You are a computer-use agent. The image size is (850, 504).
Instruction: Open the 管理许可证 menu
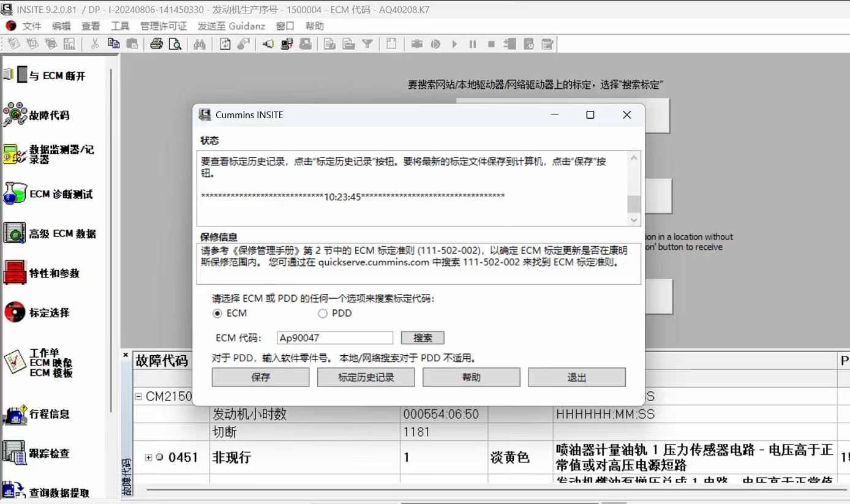tap(163, 26)
